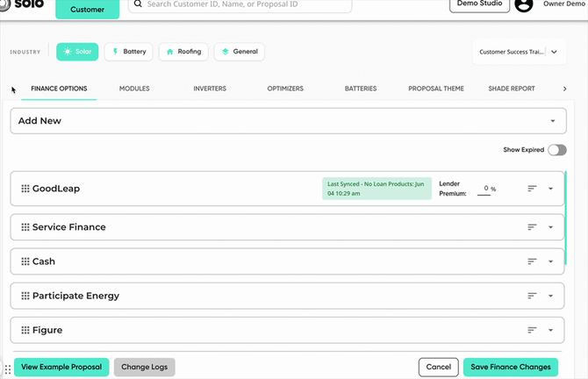Expand the Service Finance row arrow
The image size is (588, 379).
[x=550, y=227]
